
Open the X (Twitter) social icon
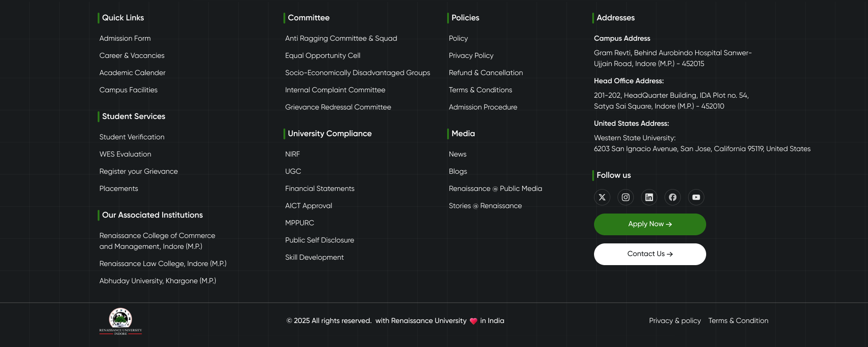pos(602,197)
